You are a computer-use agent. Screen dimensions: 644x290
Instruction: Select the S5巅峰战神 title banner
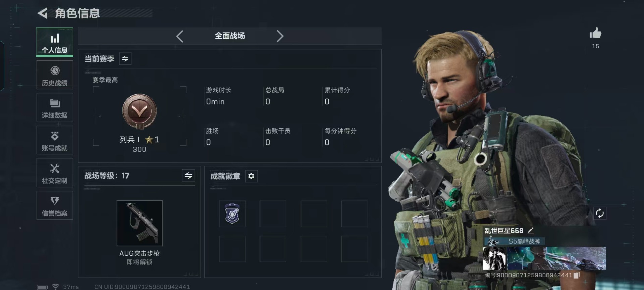pos(514,241)
